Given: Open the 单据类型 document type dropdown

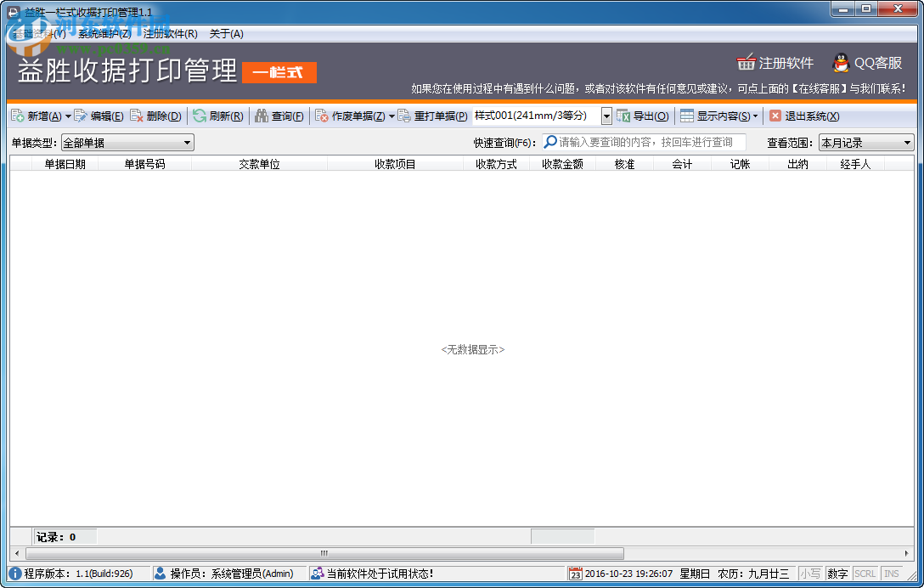Looking at the screenshot, I should (x=185, y=142).
